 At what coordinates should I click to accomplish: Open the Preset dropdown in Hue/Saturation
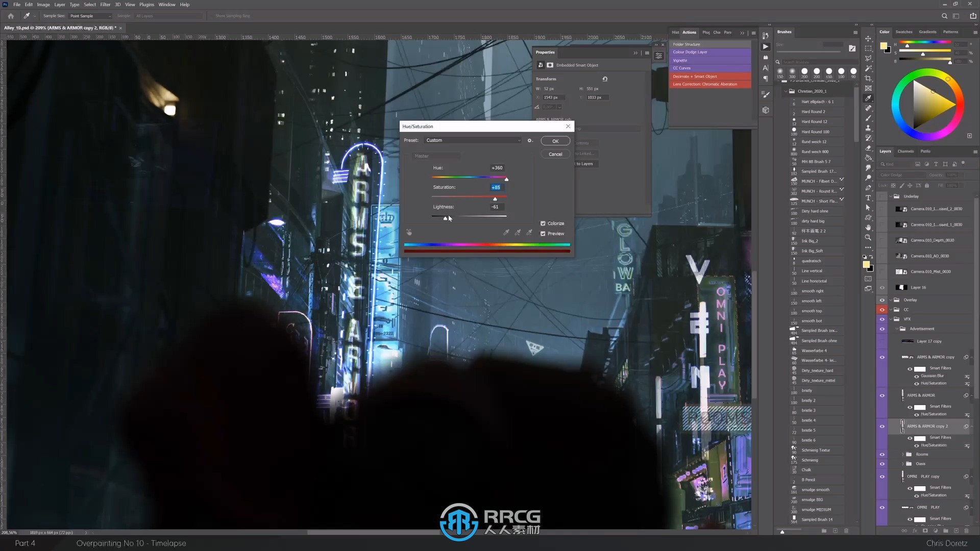[x=473, y=140]
